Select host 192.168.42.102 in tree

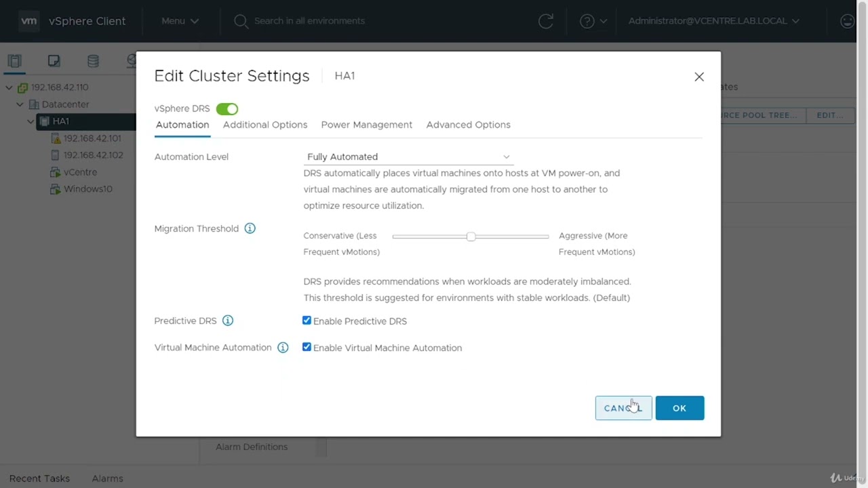pos(94,155)
